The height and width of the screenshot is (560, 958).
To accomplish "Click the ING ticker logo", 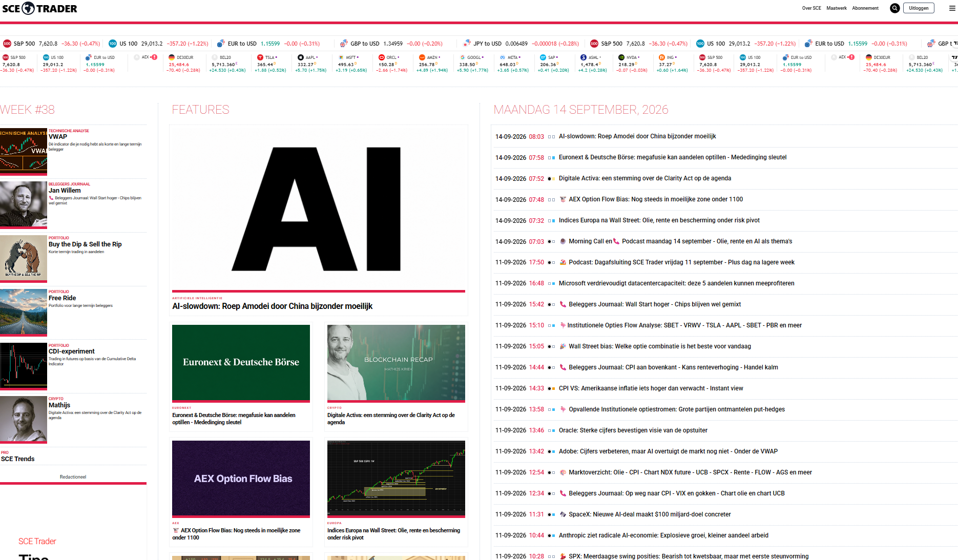I will [x=662, y=57].
